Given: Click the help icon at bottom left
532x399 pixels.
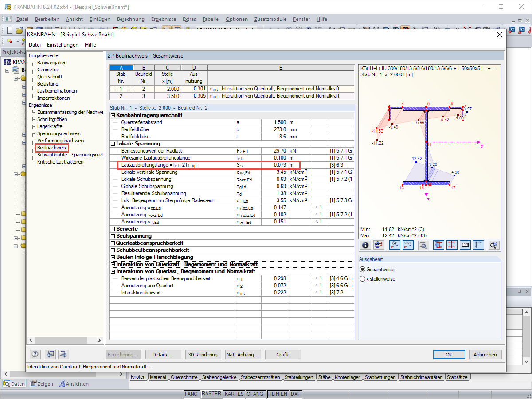Looking at the screenshot, I should point(35,354).
